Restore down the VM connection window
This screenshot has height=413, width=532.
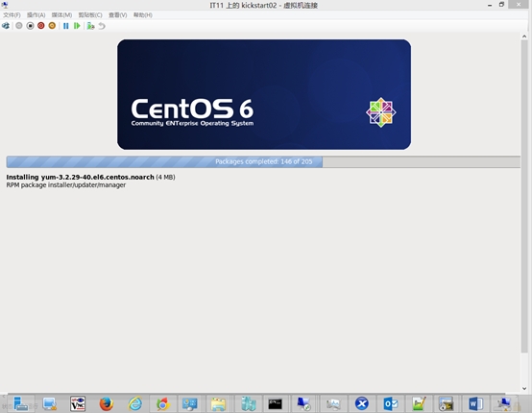501,5
